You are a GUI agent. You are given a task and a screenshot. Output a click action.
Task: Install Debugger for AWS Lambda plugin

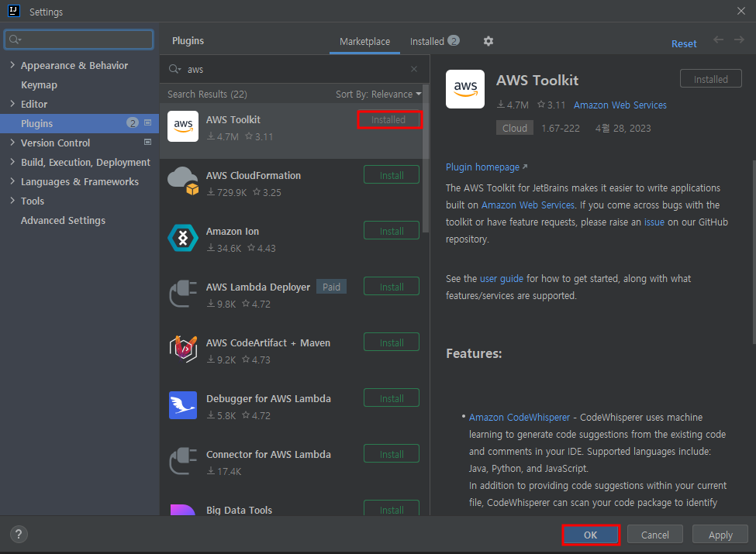pyautogui.click(x=392, y=399)
